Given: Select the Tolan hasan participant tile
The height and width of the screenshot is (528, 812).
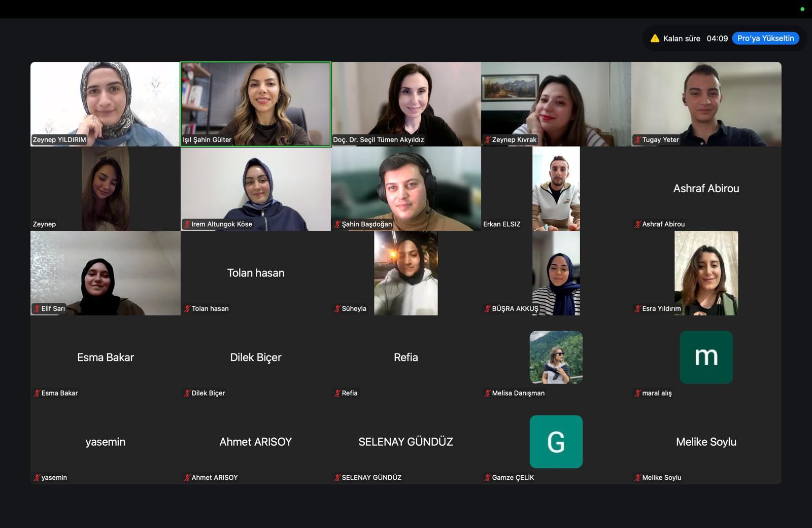Looking at the screenshot, I should (x=256, y=273).
